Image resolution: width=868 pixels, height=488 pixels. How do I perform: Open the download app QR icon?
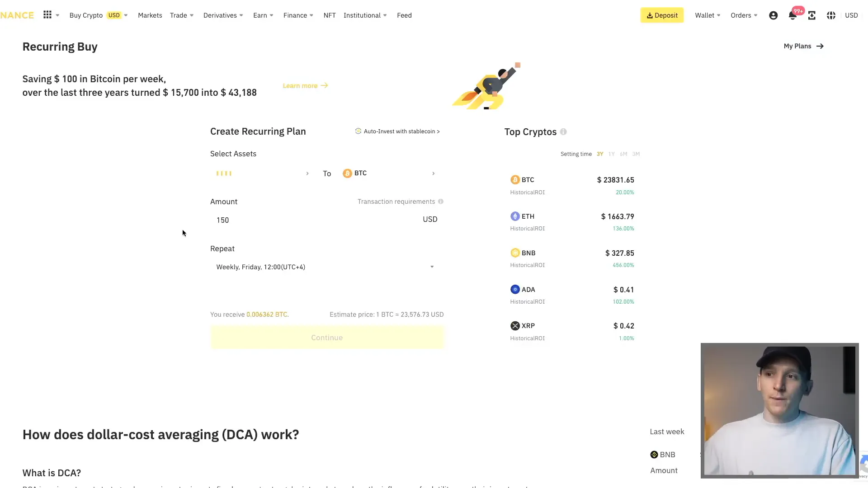tap(812, 15)
